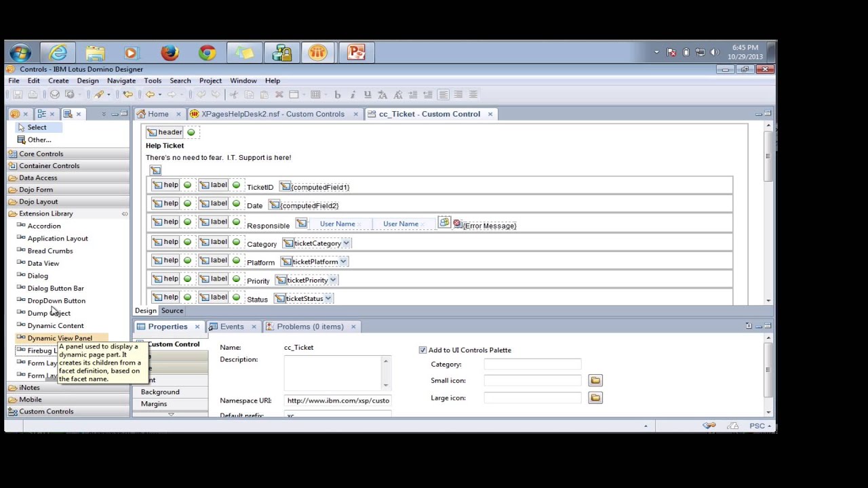Select Dynamic View Panel in palette
The height and width of the screenshot is (488, 868).
point(60,338)
